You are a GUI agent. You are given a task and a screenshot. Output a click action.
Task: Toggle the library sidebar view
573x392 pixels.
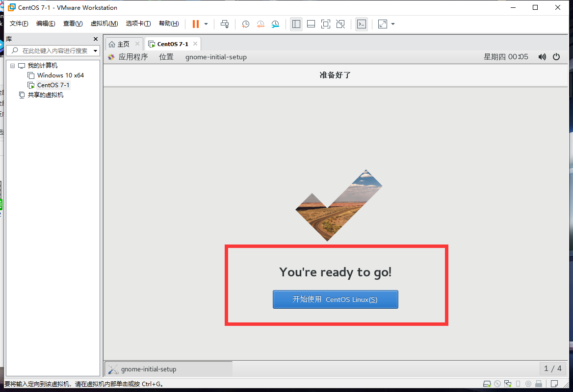296,24
